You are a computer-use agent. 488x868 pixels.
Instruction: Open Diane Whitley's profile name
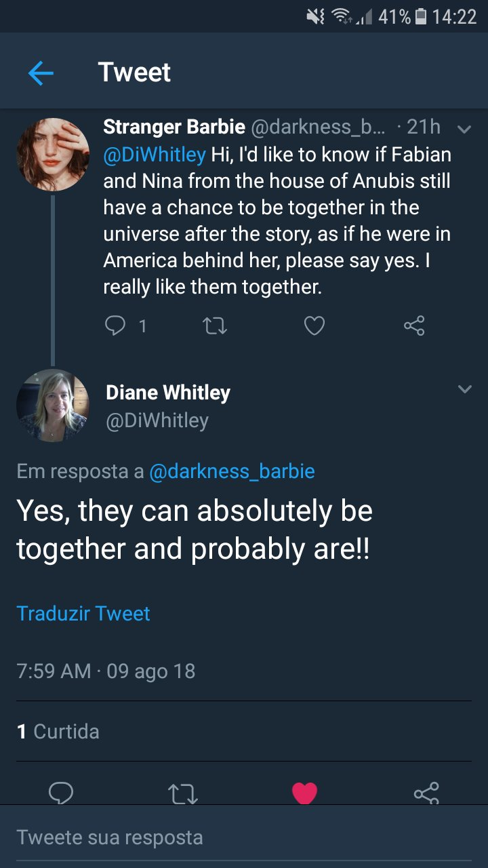point(168,393)
